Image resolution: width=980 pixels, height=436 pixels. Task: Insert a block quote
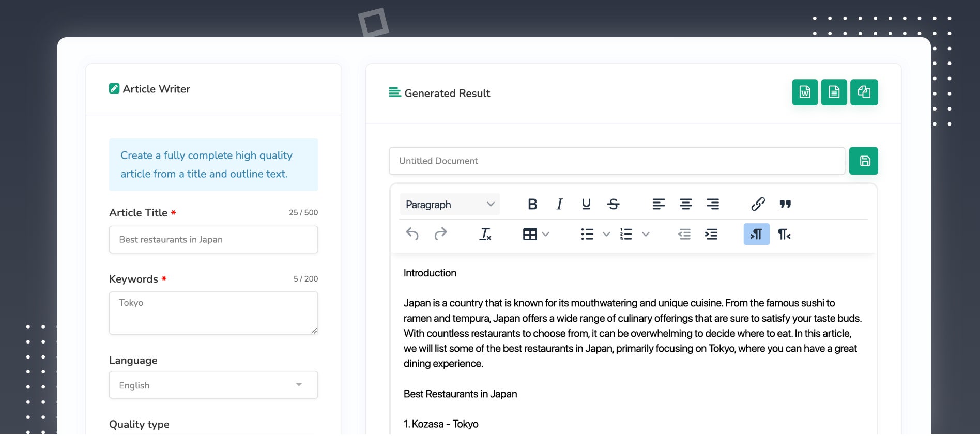[785, 204]
